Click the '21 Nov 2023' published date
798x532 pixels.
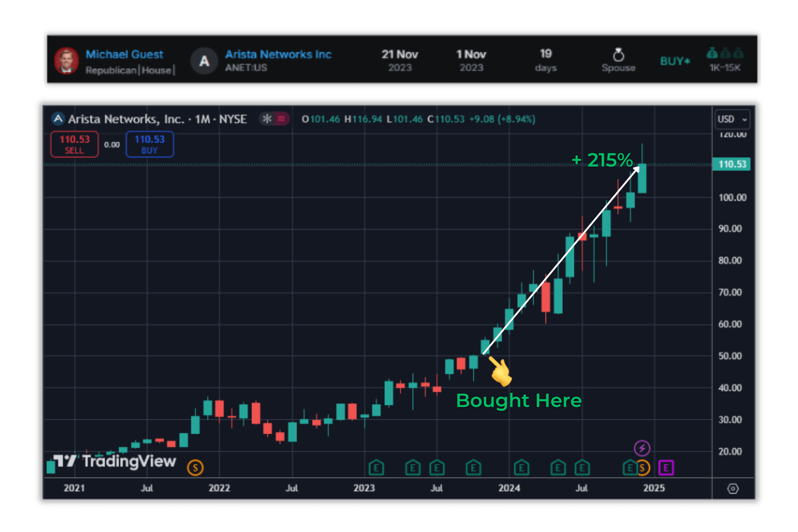click(400, 61)
